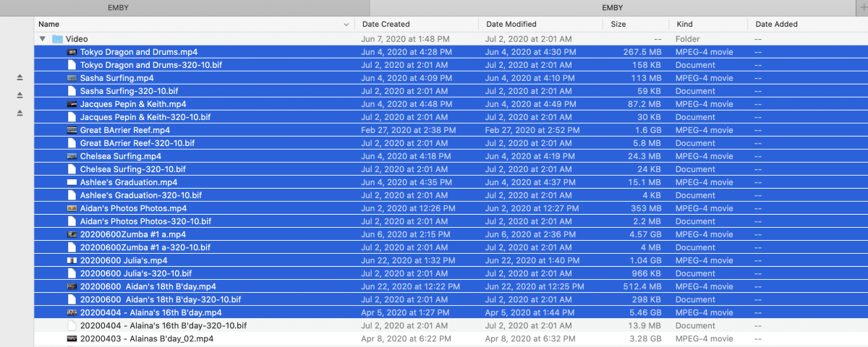Click the 5.46 GB size value
The image size is (868, 347).
click(645, 312)
